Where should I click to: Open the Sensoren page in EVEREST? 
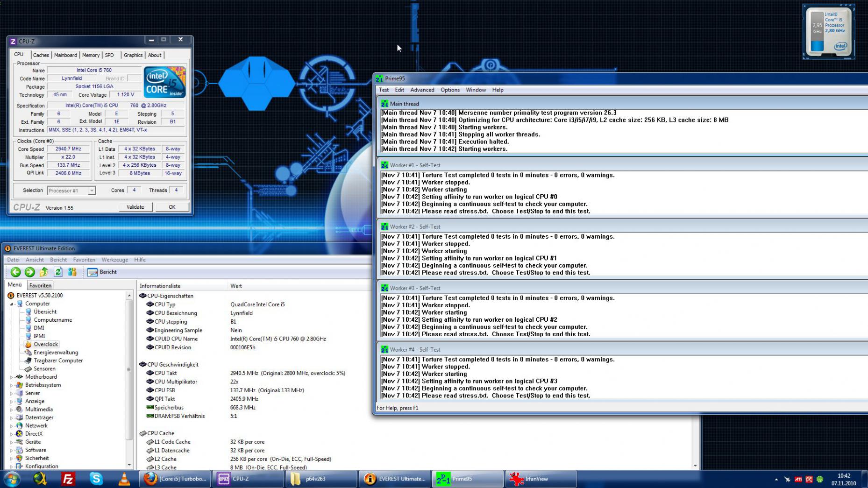tap(44, 368)
